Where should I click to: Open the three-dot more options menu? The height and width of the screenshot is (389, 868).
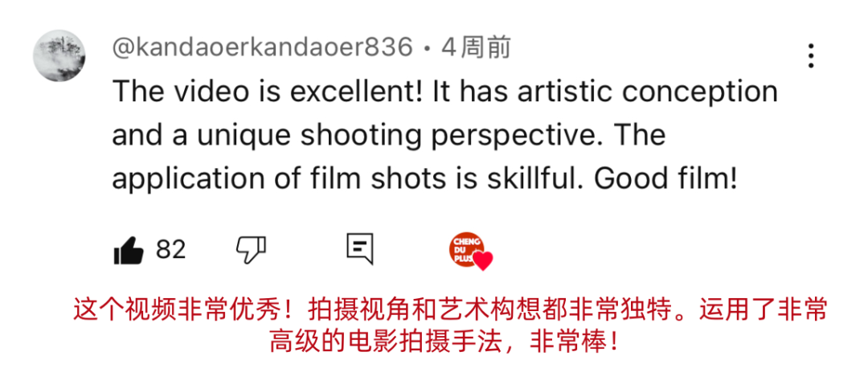coord(810,56)
